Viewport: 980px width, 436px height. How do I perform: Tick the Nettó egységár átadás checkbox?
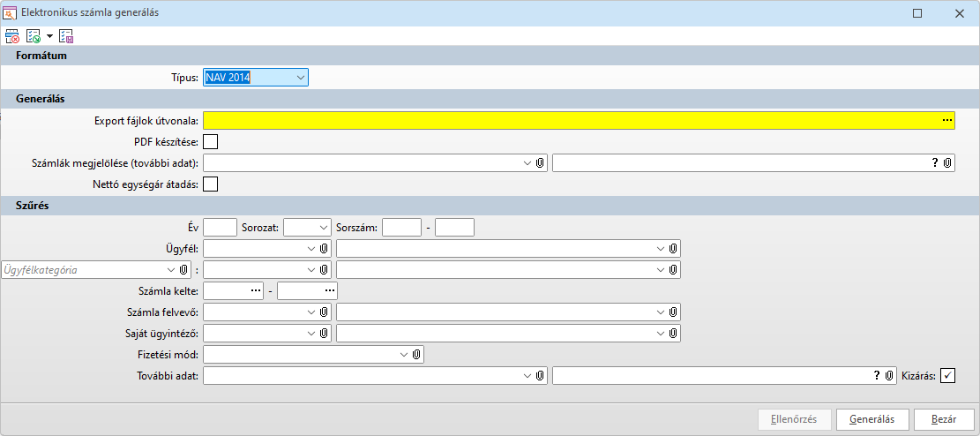[x=211, y=184]
